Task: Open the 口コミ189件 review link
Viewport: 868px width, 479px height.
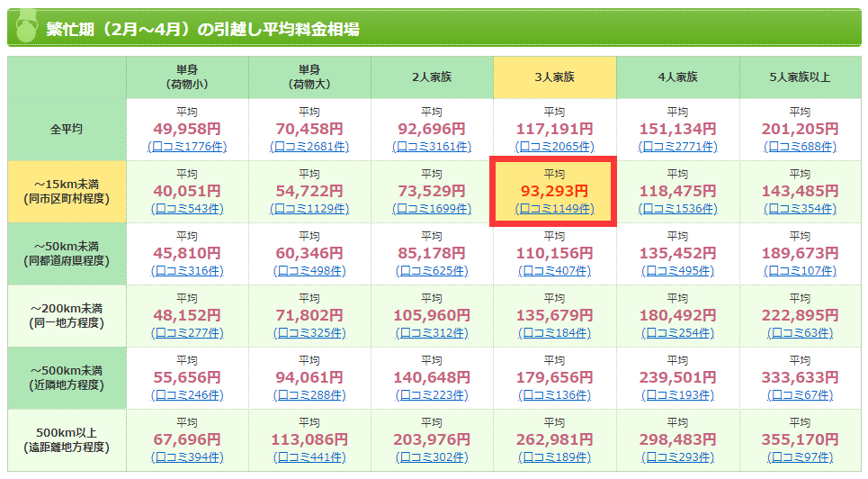Action: [555, 456]
